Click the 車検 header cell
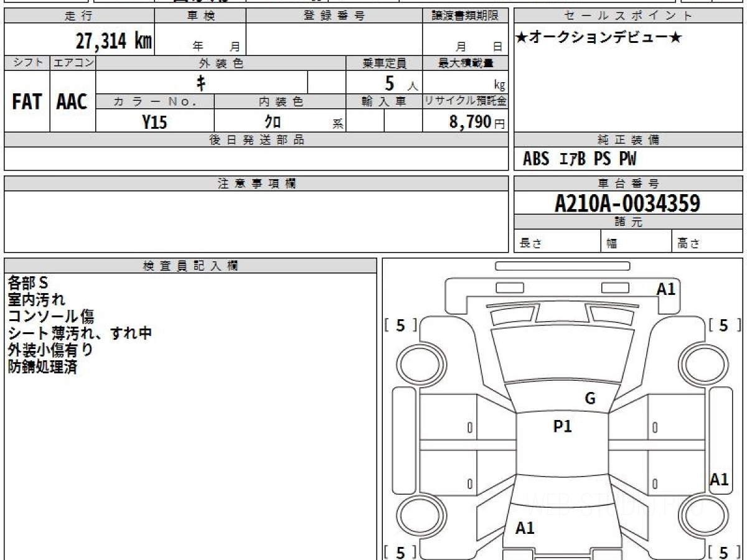Viewport: 747px width, 560px height. click(x=200, y=16)
